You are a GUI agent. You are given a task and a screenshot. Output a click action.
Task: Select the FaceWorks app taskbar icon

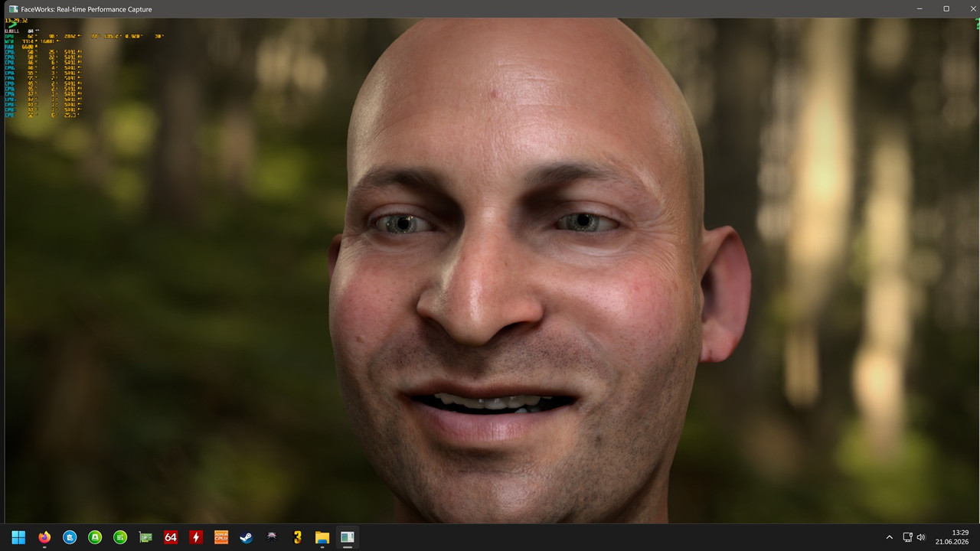(348, 537)
